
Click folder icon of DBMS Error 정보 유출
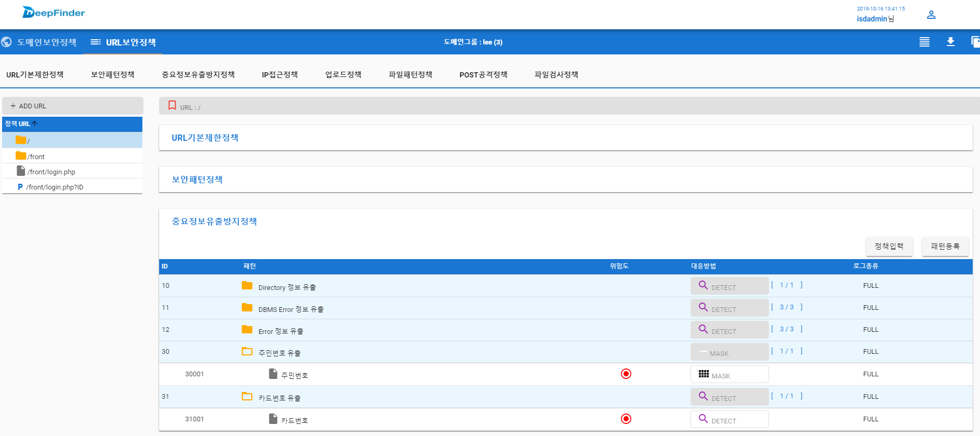click(x=247, y=307)
